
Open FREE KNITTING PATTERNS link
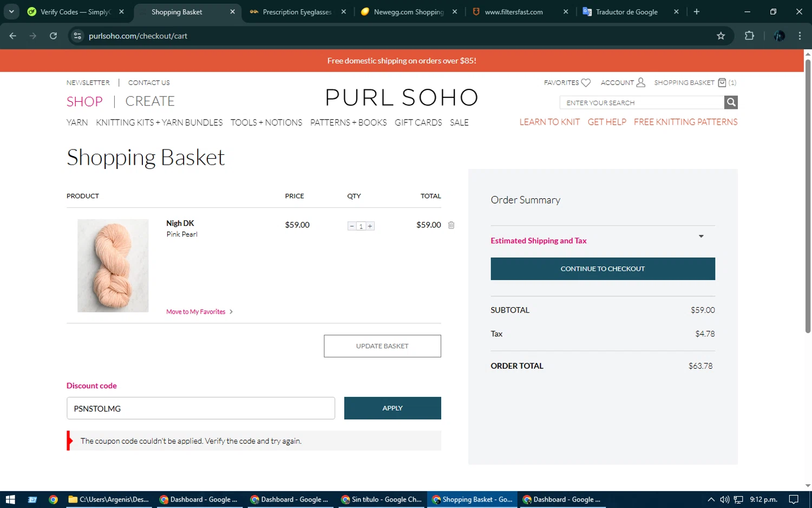pos(685,122)
